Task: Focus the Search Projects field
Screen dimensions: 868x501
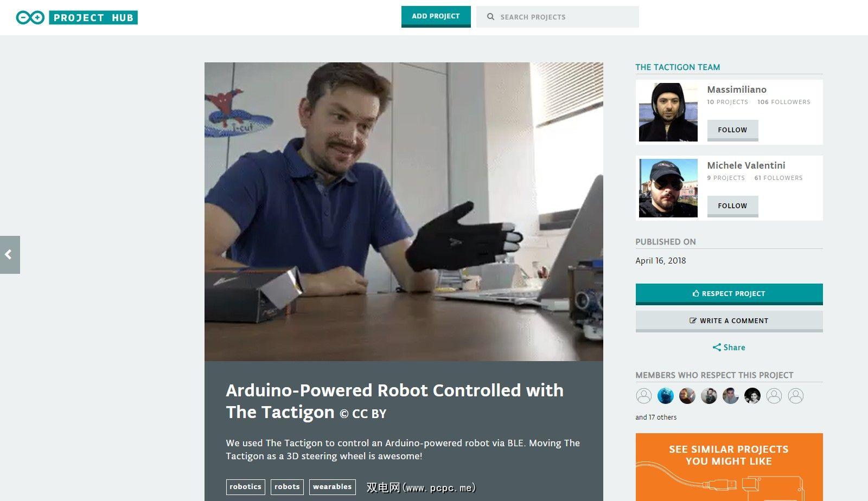Action: click(557, 17)
